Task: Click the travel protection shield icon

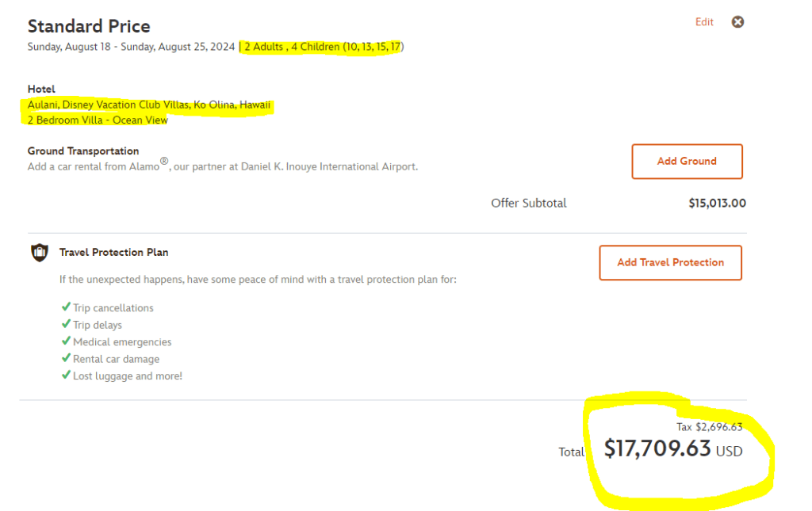Action: [39, 253]
